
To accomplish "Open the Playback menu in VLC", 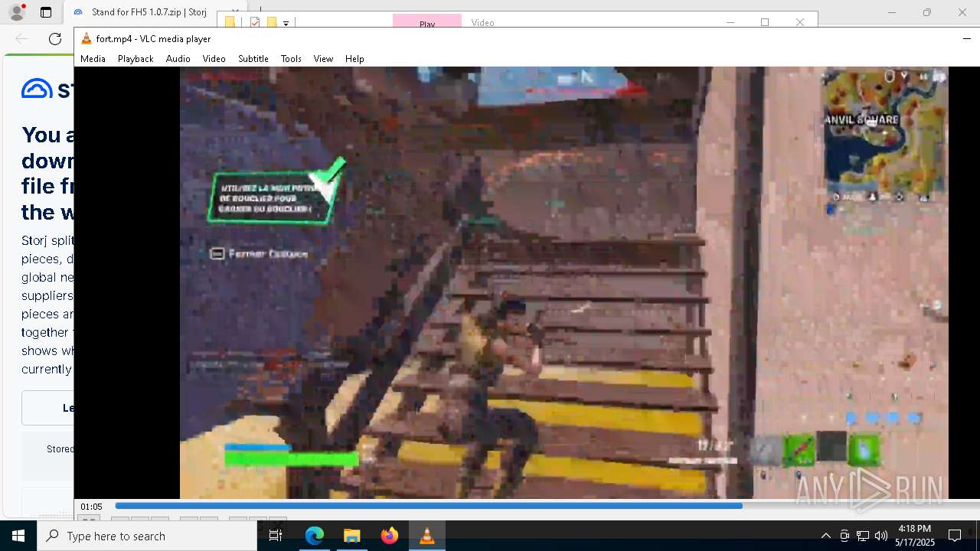I will point(136,59).
